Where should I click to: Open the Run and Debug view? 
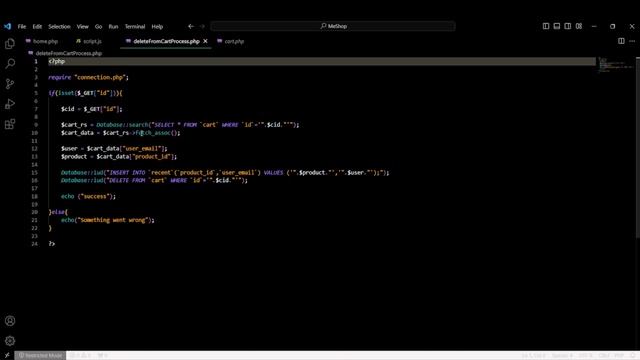10,104
